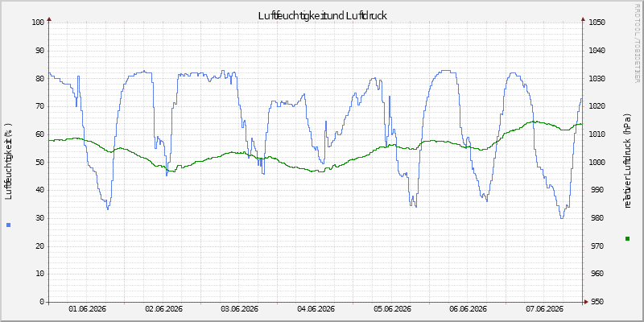This screenshot has height=322, width=644.
Task: Click the left axis value 0
Action: (42, 303)
